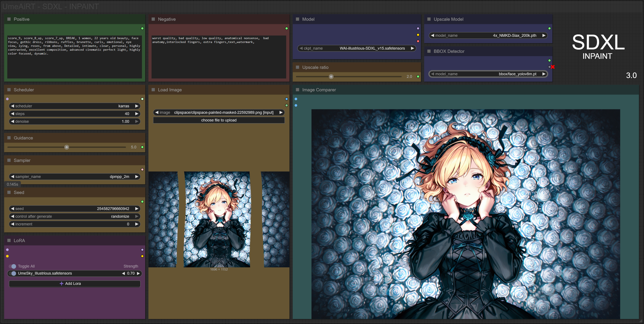Image resolution: width=644 pixels, height=324 pixels.
Task: Open control after generate randomize dropdown
Action: coord(75,216)
